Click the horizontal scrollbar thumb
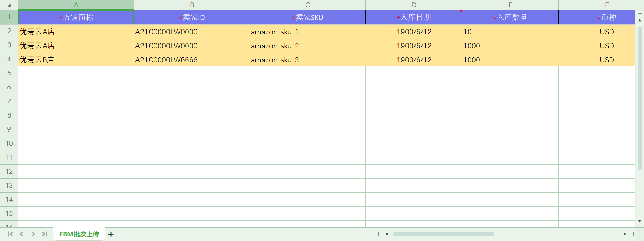The image size is (644, 241). (x=444, y=234)
